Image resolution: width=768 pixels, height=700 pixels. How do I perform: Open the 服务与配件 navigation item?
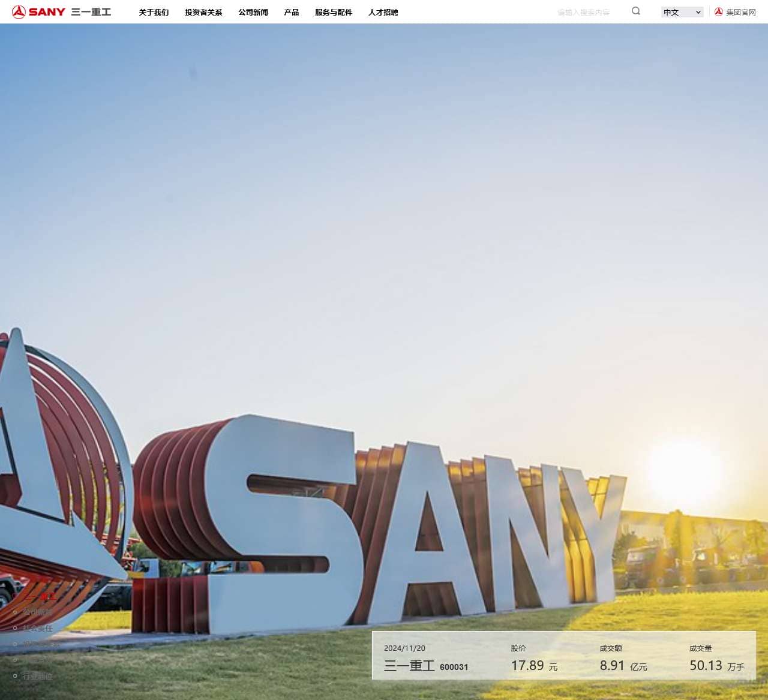334,13
